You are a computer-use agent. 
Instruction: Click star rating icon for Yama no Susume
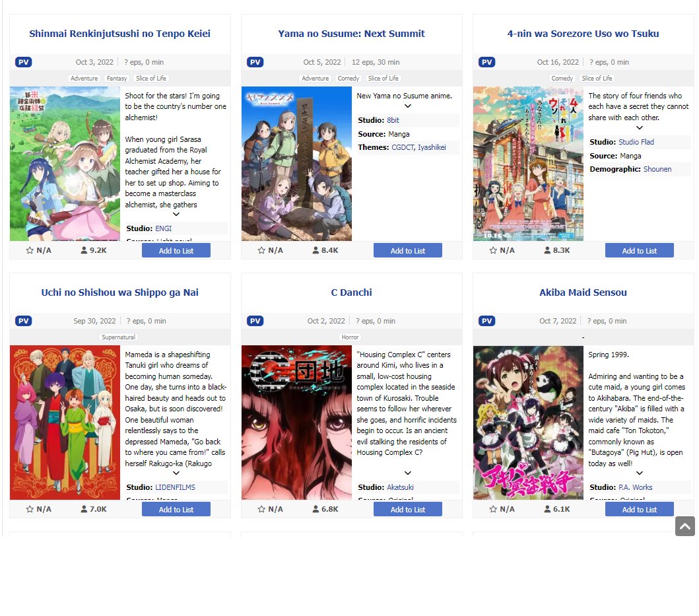click(261, 250)
